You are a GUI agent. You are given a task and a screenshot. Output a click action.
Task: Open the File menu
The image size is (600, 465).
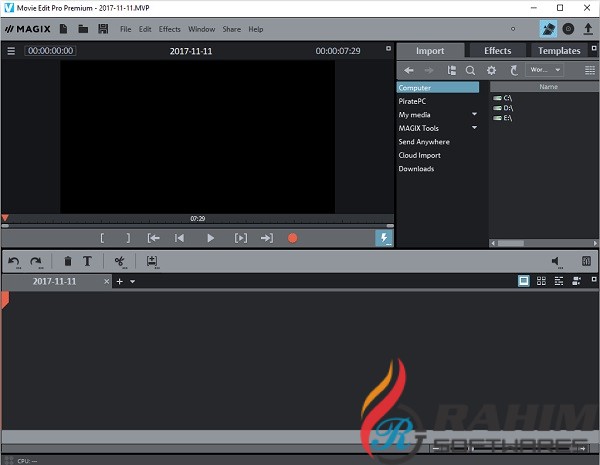pyautogui.click(x=126, y=29)
